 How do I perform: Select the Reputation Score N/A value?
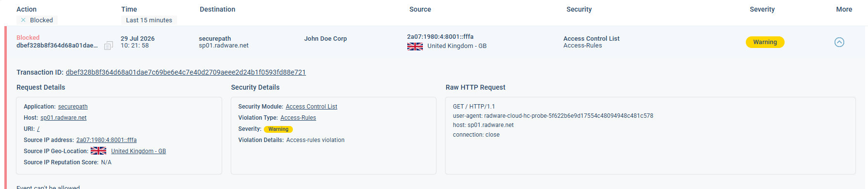(x=106, y=162)
